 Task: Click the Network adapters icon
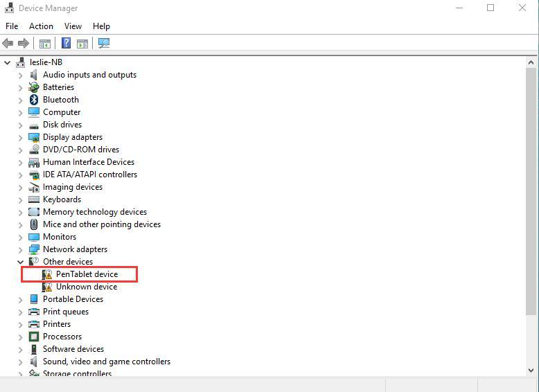point(34,249)
